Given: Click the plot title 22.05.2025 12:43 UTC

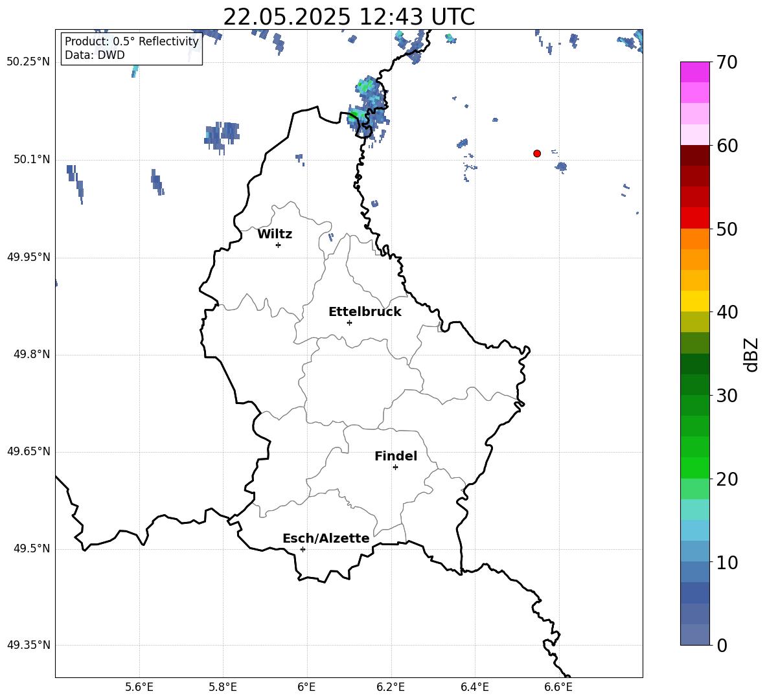Looking at the screenshot, I should [x=349, y=17].
